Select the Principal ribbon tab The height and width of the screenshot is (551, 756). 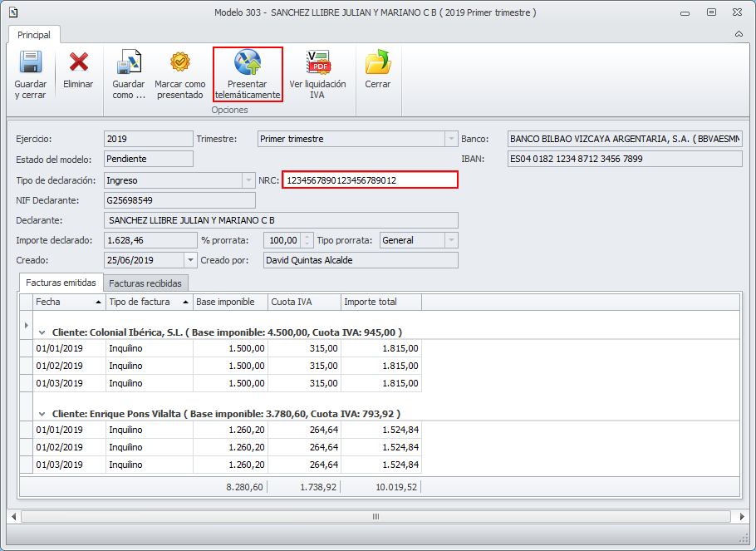pos(34,35)
